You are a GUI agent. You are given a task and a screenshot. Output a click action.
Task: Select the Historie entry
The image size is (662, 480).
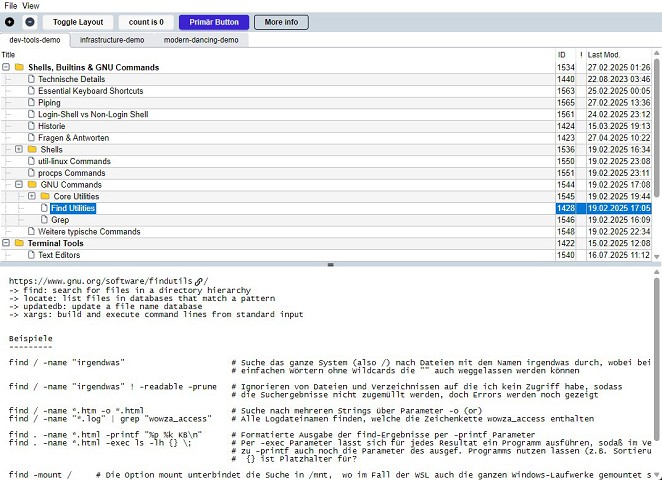(x=52, y=126)
